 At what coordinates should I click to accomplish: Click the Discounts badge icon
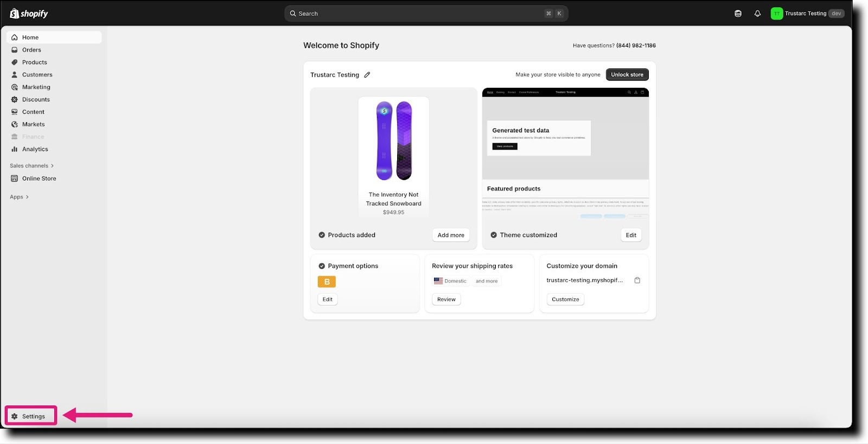pyautogui.click(x=15, y=100)
